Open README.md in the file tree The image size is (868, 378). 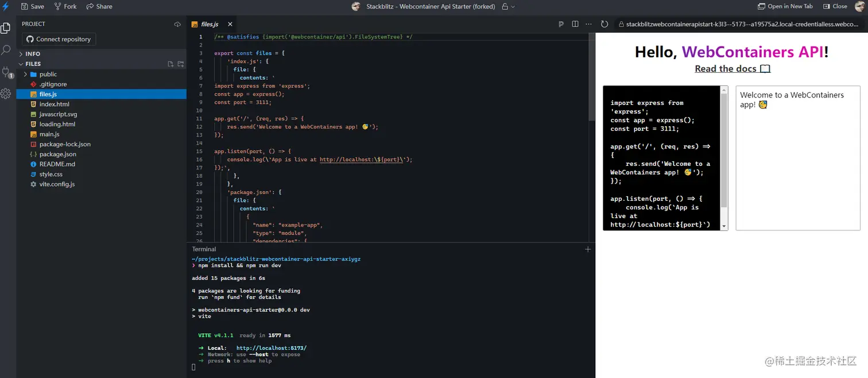(101, 164)
